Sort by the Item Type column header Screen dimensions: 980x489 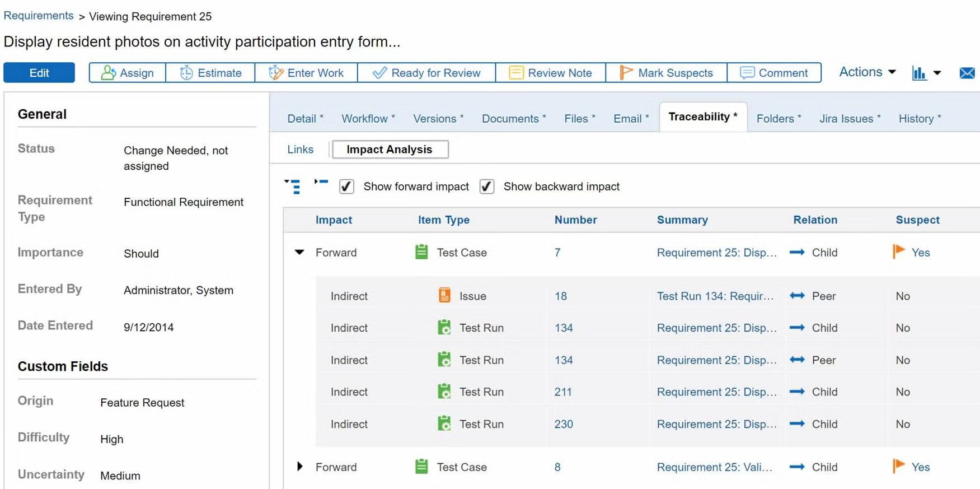pyautogui.click(x=443, y=220)
